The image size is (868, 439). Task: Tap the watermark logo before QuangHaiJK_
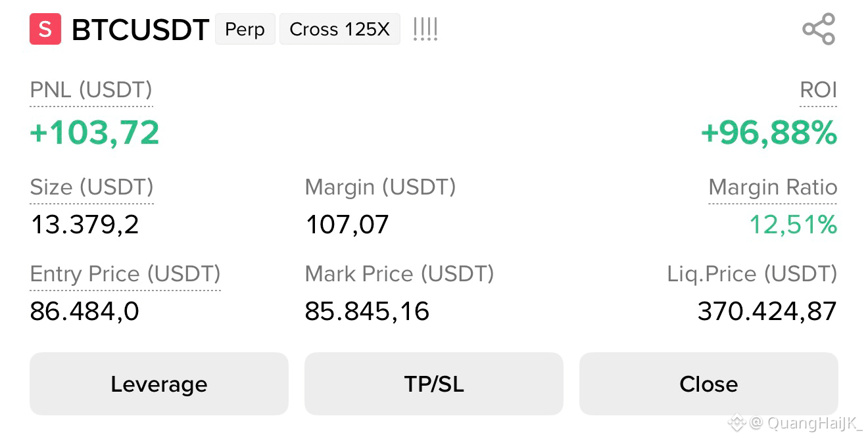[738, 421]
